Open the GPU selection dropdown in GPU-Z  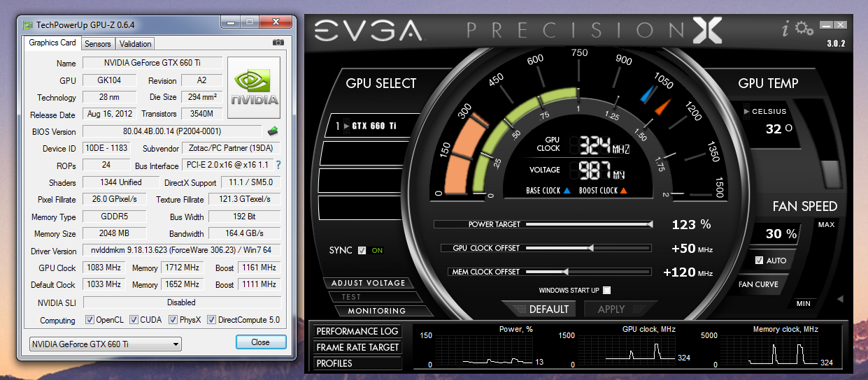point(106,344)
